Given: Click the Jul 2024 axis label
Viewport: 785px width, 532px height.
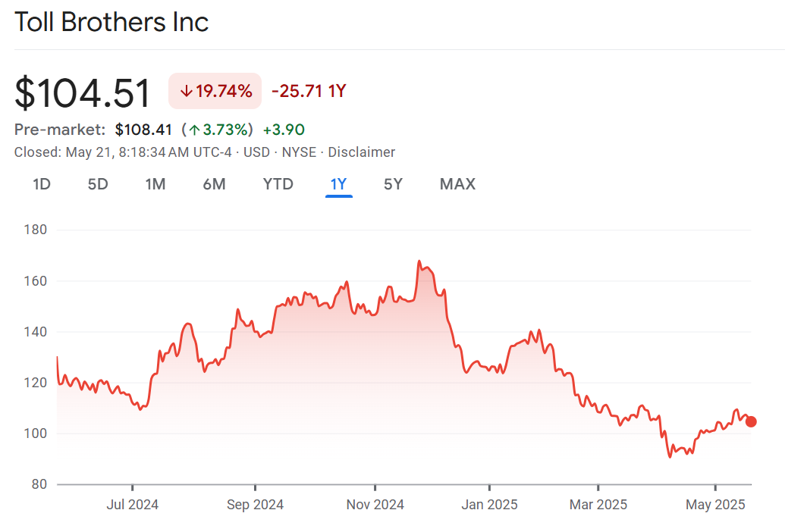Looking at the screenshot, I should click(x=133, y=505).
